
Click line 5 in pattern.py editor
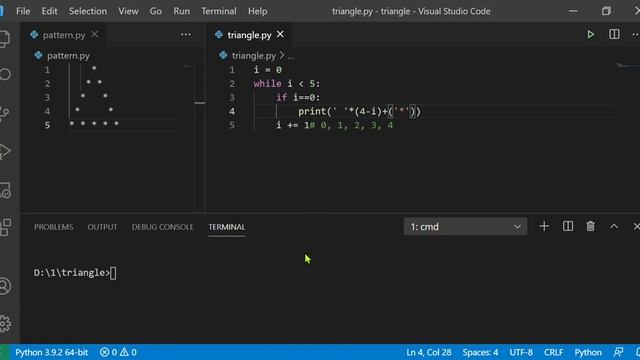tap(94, 124)
